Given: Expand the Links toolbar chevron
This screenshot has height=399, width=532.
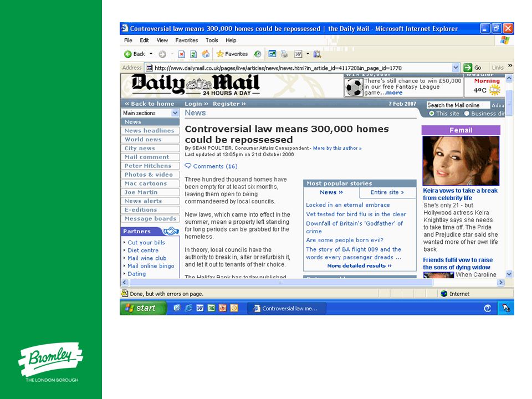Looking at the screenshot, I should (x=510, y=65).
